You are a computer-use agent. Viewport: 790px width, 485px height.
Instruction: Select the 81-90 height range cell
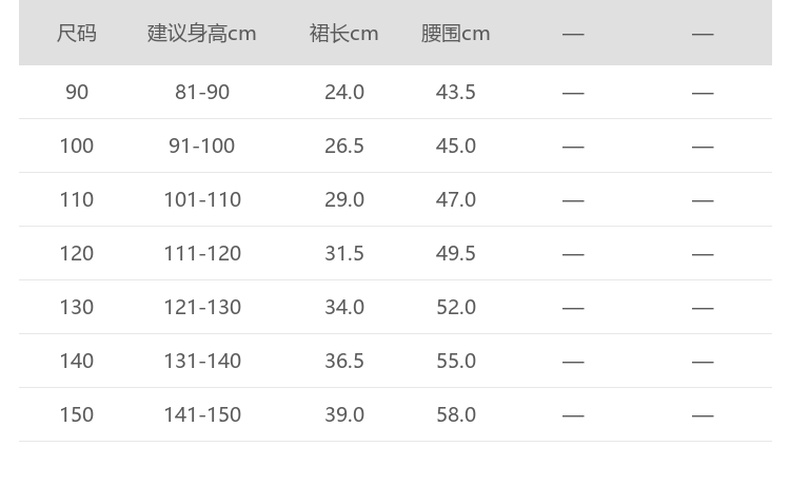tap(202, 92)
